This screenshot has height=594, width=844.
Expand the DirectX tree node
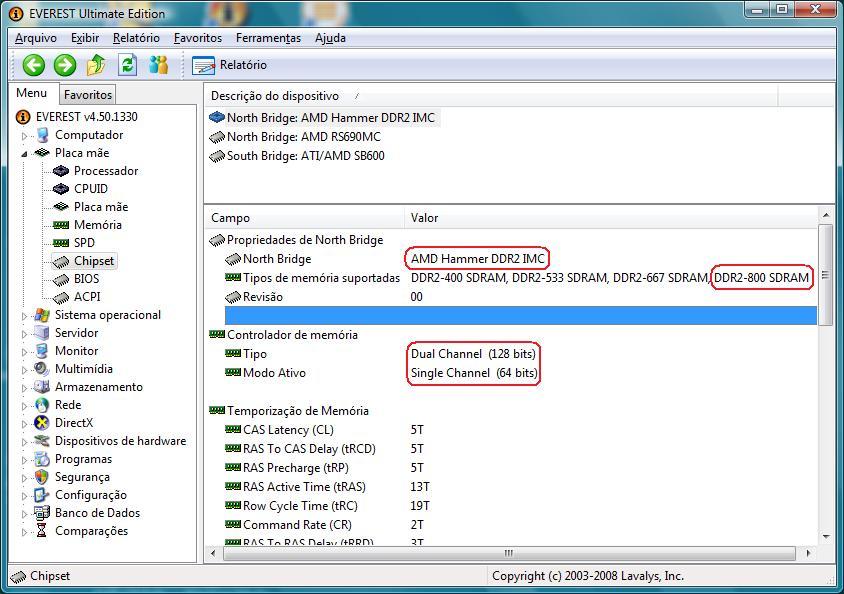[x=24, y=424]
